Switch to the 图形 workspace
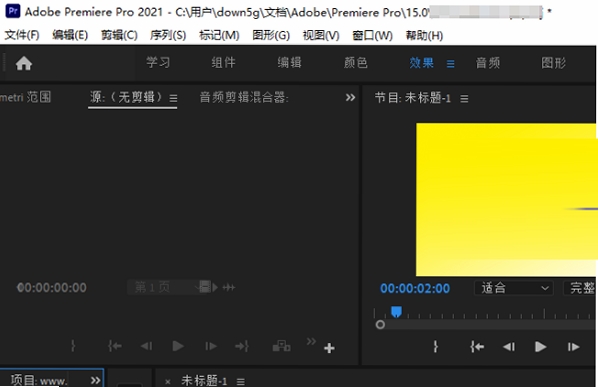 pyautogui.click(x=553, y=63)
